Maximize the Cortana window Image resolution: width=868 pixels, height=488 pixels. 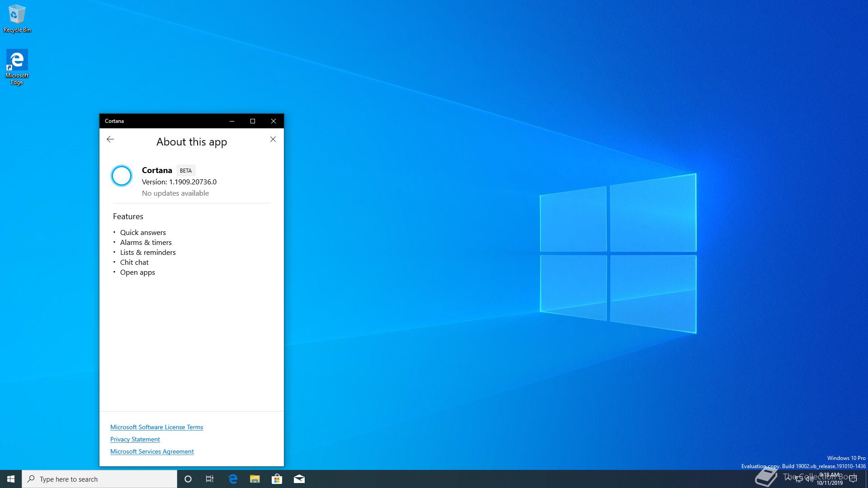coord(253,121)
